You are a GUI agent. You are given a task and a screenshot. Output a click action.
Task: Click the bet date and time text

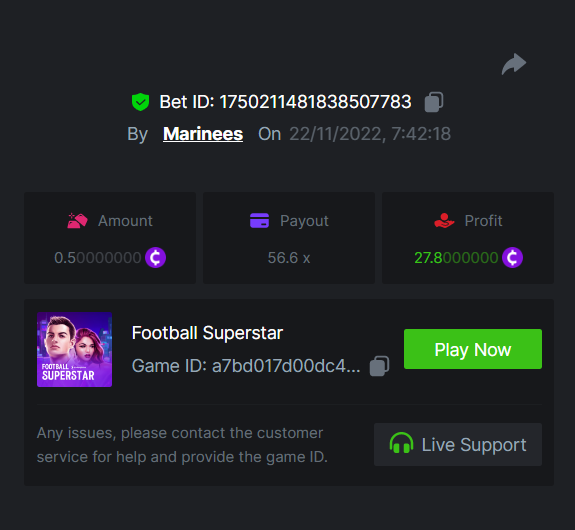click(370, 134)
